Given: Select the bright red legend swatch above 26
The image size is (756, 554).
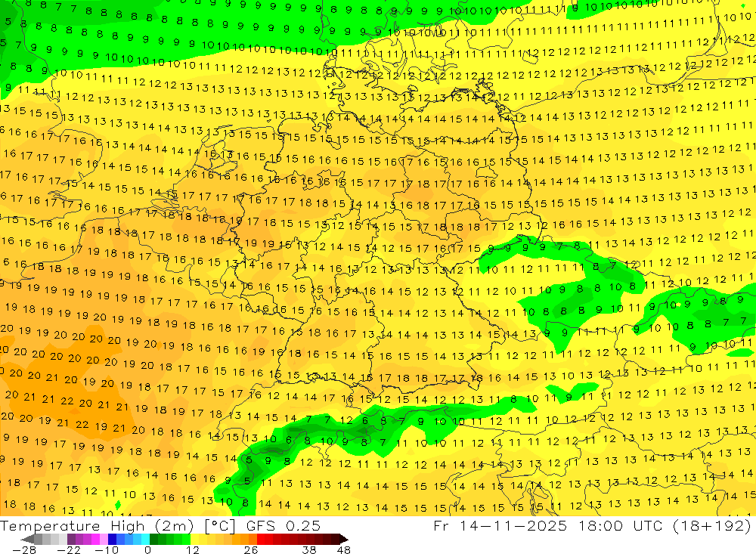Looking at the screenshot, I should 261,539.
